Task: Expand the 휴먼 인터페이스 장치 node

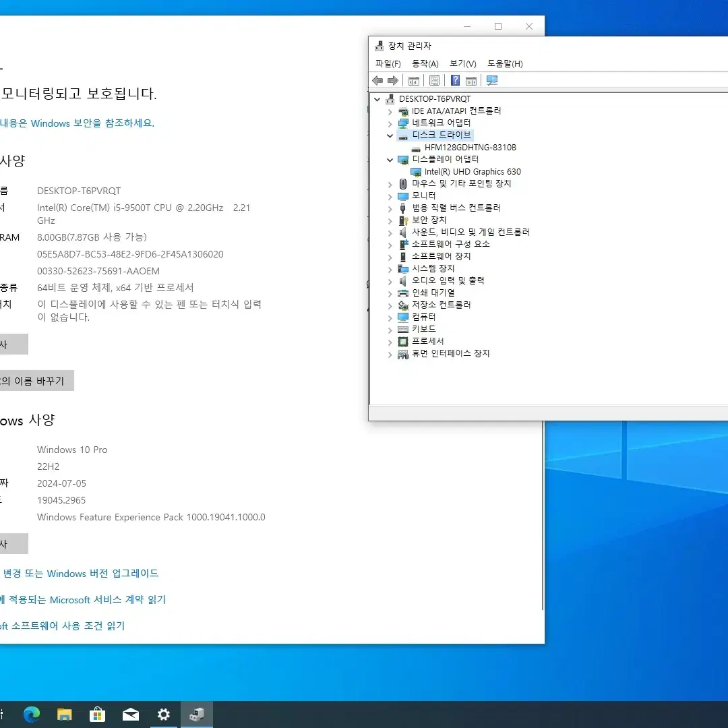Action: [390, 355]
